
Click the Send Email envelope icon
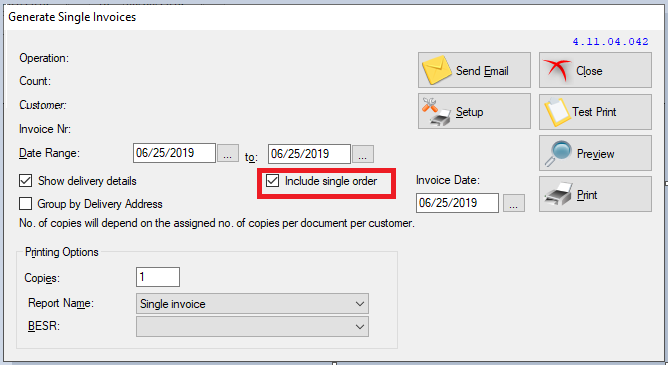pos(437,70)
